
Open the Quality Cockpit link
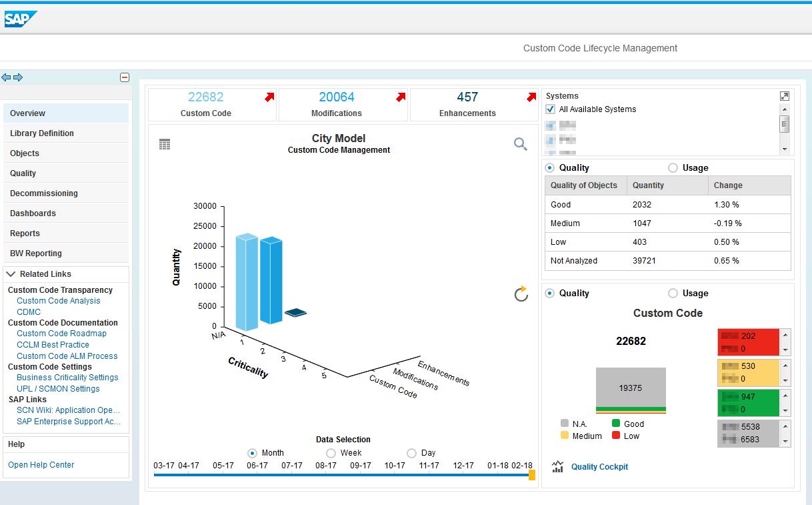[599, 467]
